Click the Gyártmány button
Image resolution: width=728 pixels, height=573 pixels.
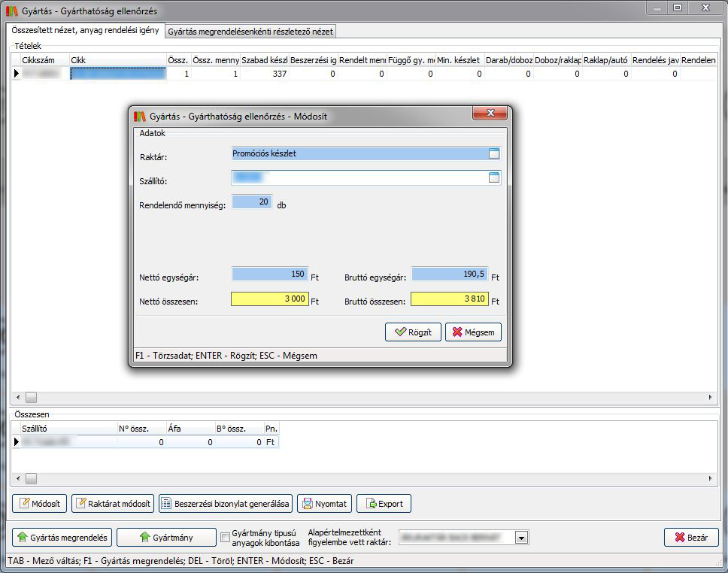(x=165, y=538)
